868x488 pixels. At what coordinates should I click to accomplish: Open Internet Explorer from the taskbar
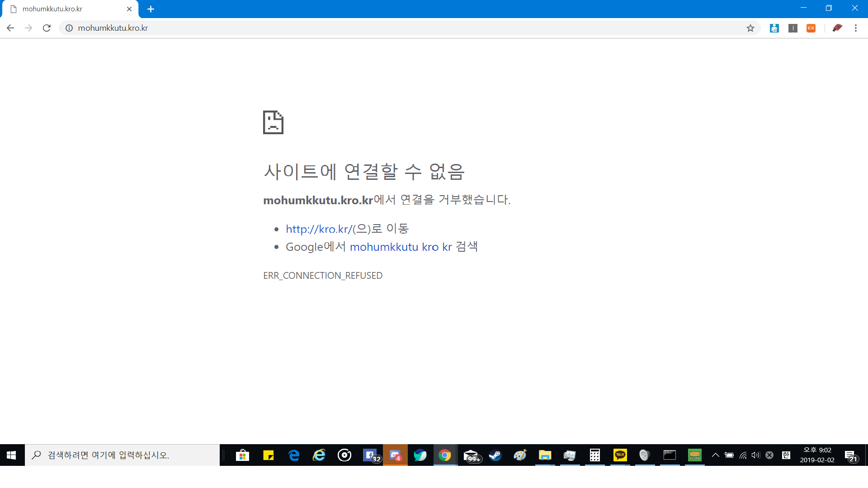(x=320, y=455)
